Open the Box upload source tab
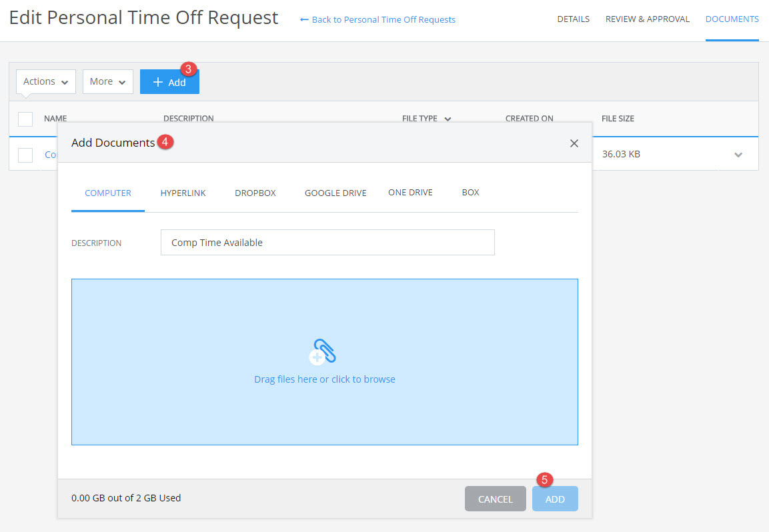This screenshot has height=532, width=769. click(470, 192)
